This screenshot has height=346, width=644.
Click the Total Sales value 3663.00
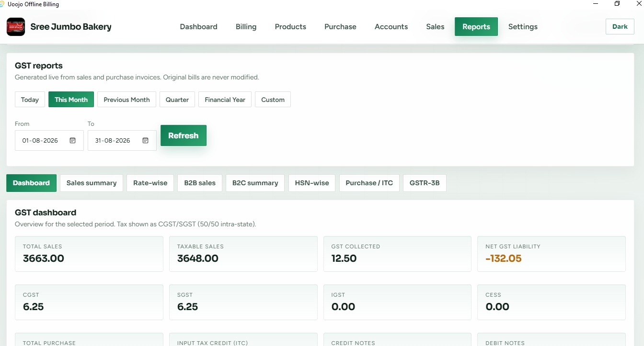tap(44, 258)
